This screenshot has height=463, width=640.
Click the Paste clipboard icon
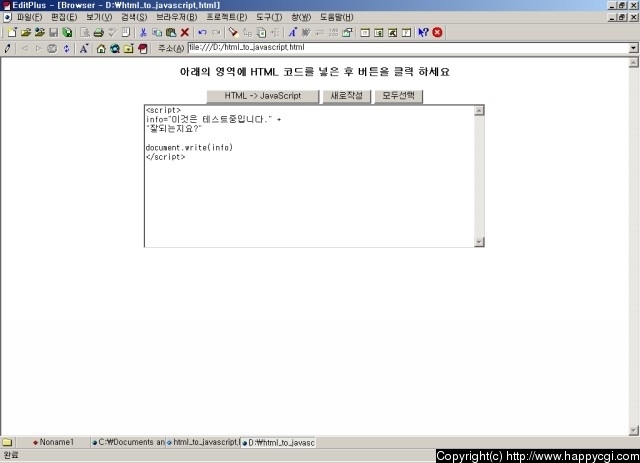click(x=171, y=32)
